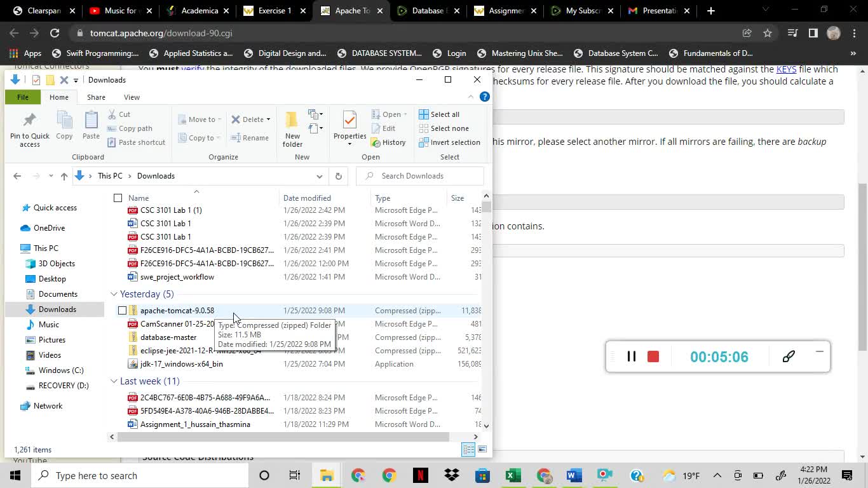
Task: Click the Copy ribbon icon
Action: click(x=64, y=125)
